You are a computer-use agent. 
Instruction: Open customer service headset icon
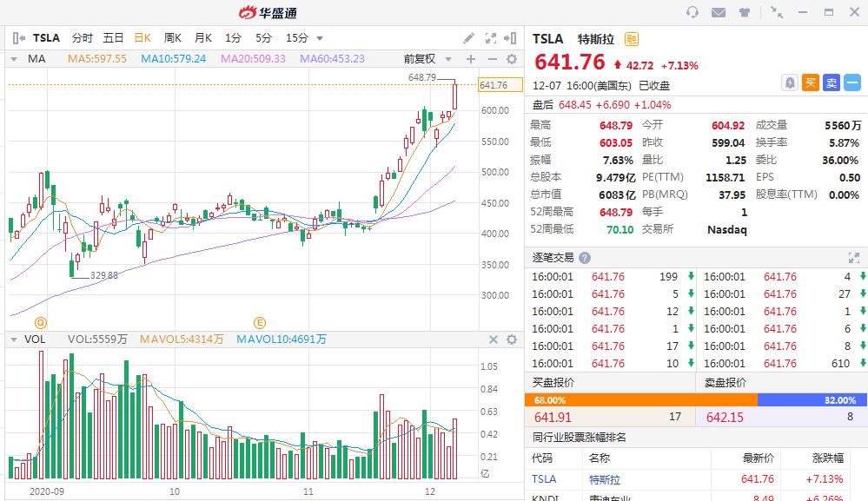click(692, 12)
